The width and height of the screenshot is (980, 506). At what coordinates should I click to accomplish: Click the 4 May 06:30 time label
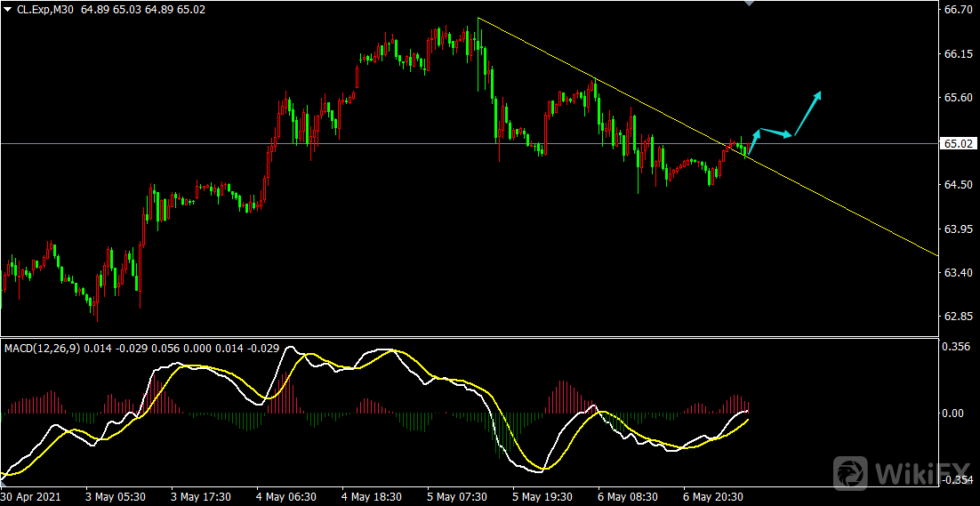tap(286, 496)
